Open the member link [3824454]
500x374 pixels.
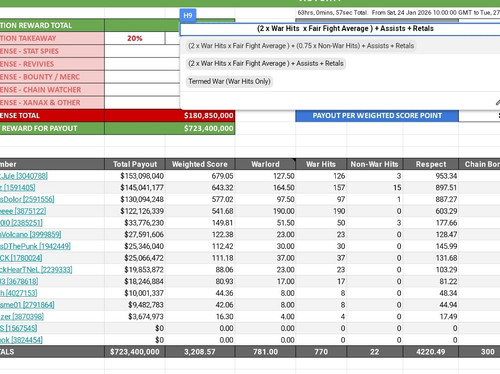[x=21, y=340]
